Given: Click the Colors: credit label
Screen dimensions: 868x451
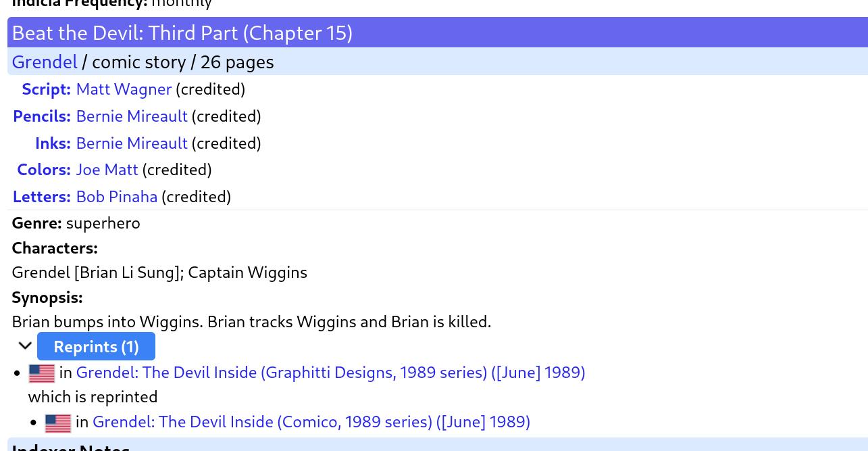Looking at the screenshot, I should point(44,169).
